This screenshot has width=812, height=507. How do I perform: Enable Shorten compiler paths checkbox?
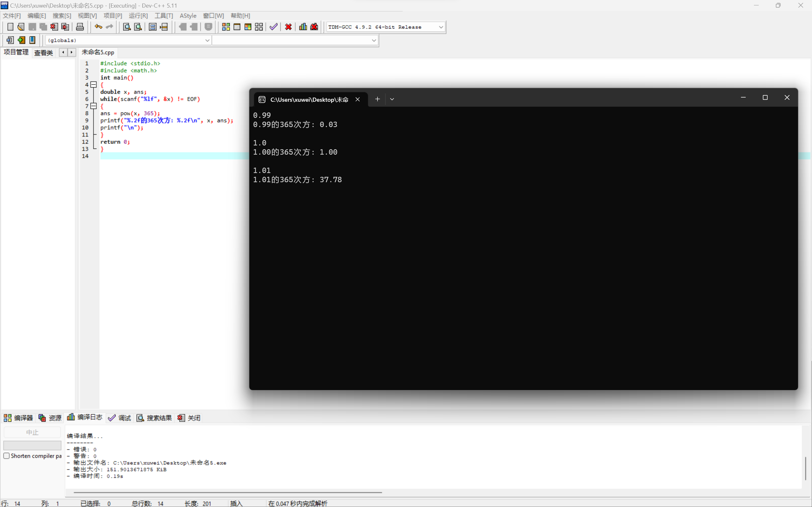[6, 456]
